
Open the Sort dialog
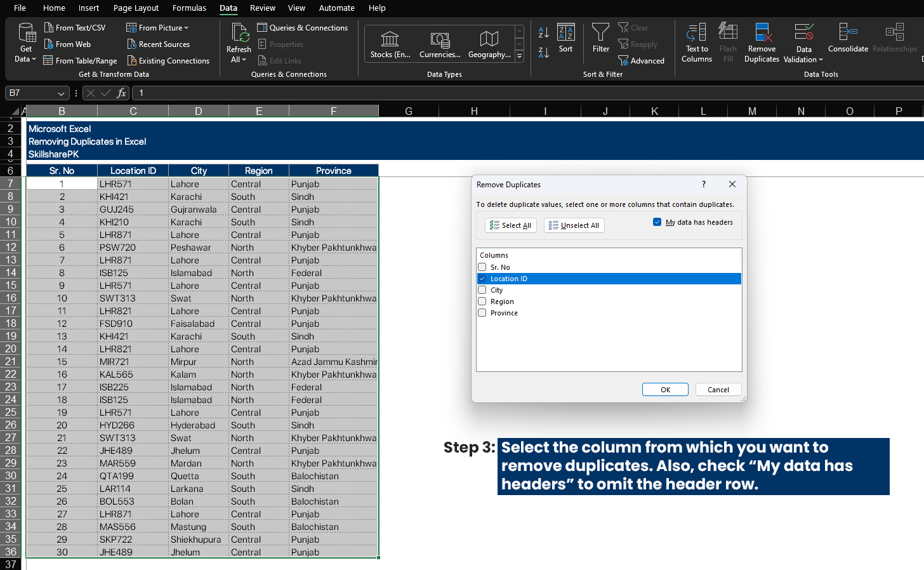[565, 39]
